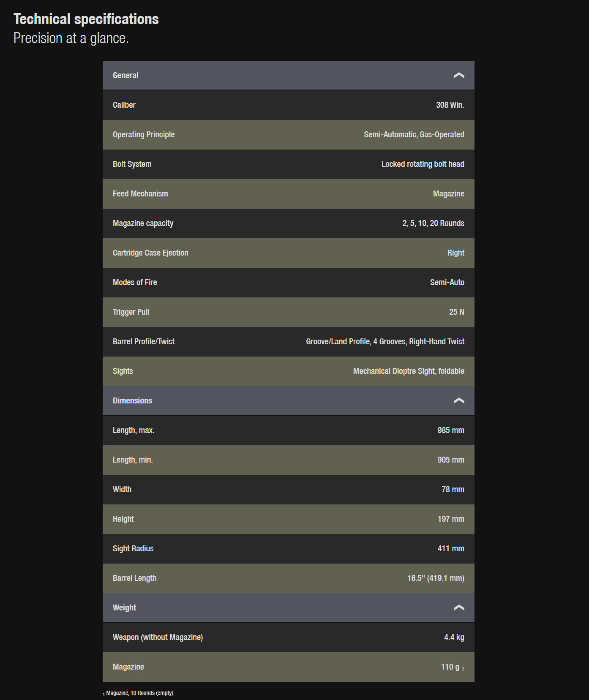Click the General section header label
This screenshot has height=700, width=589.
[x=125, y=76]
